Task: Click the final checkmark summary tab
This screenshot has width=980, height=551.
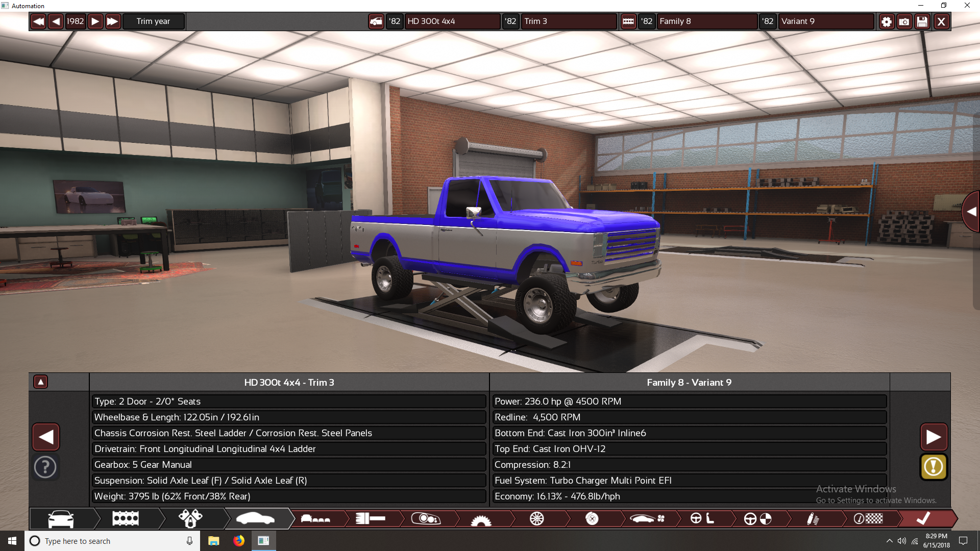Action: click(x=923, y=519)
